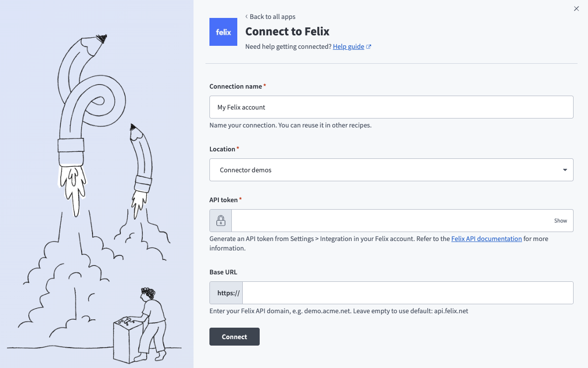Go back to all apps
588x368 pixels.
click(x=271, y=17)
